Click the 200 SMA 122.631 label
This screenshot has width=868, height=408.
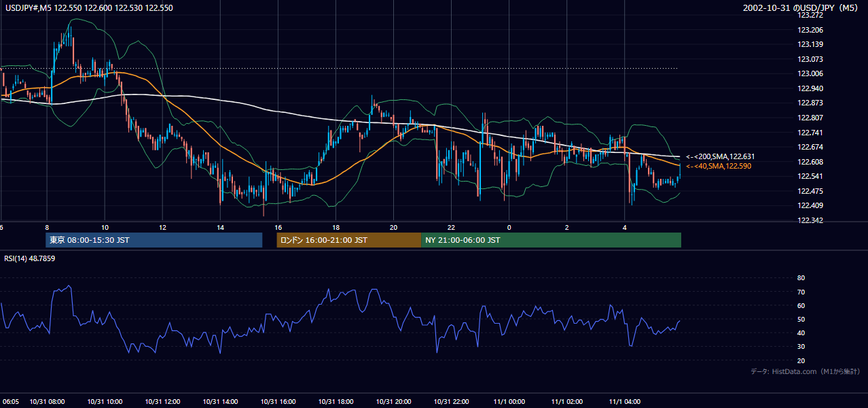(720, 156)
